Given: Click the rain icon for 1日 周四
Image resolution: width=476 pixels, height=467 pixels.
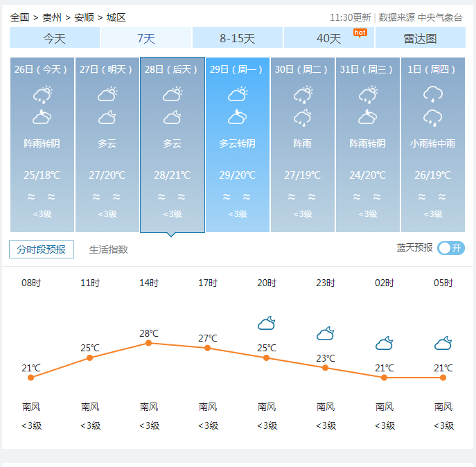Looking at the screenshot, I should coord(433,94).
